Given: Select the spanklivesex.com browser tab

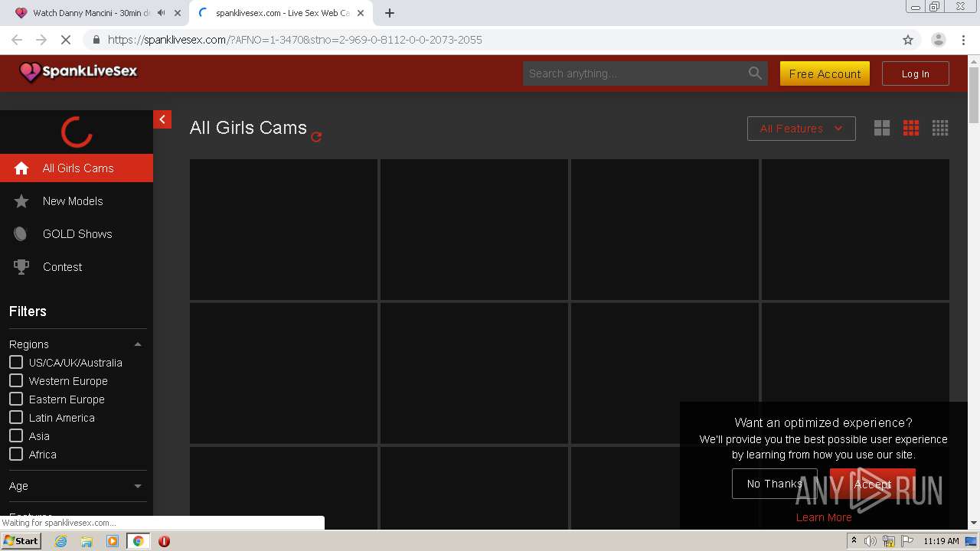Looking at the screenshot, I should point(281,13).
